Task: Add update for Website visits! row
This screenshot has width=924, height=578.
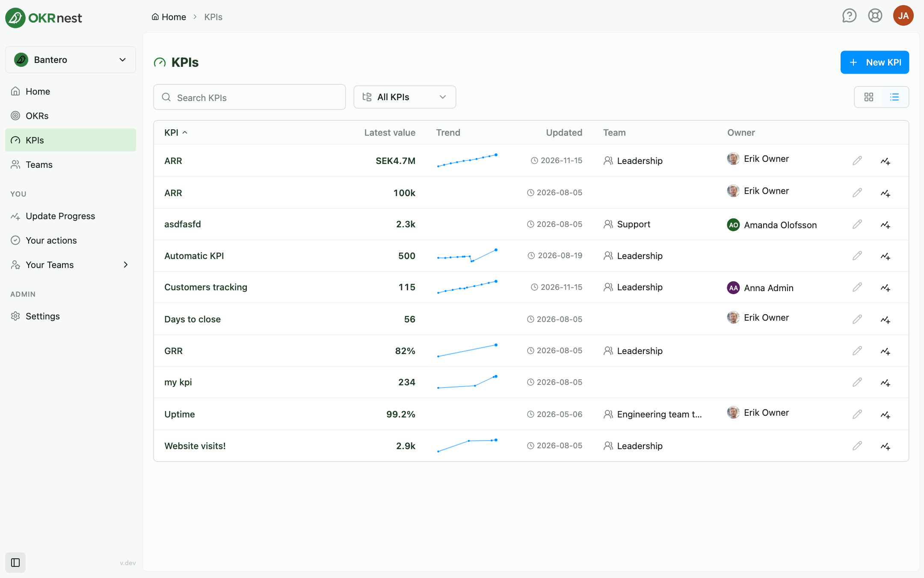Action: [x=885, y=446]
